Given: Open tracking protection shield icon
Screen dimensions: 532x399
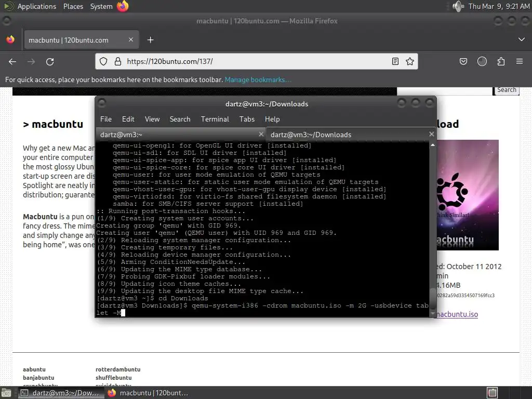Looking at the screenshot, I should pos(103,61).
